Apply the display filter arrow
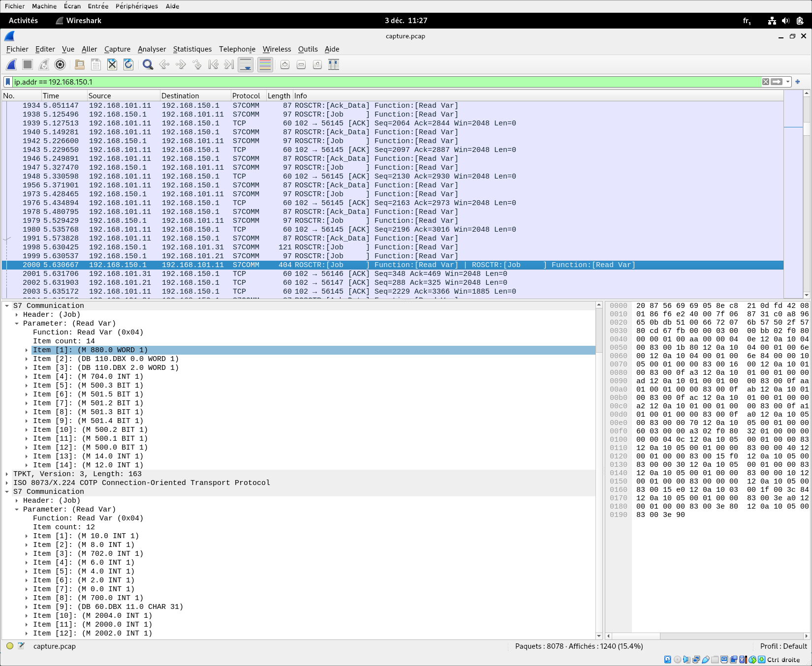The image size is (812, 666). (x=777, y=82)
